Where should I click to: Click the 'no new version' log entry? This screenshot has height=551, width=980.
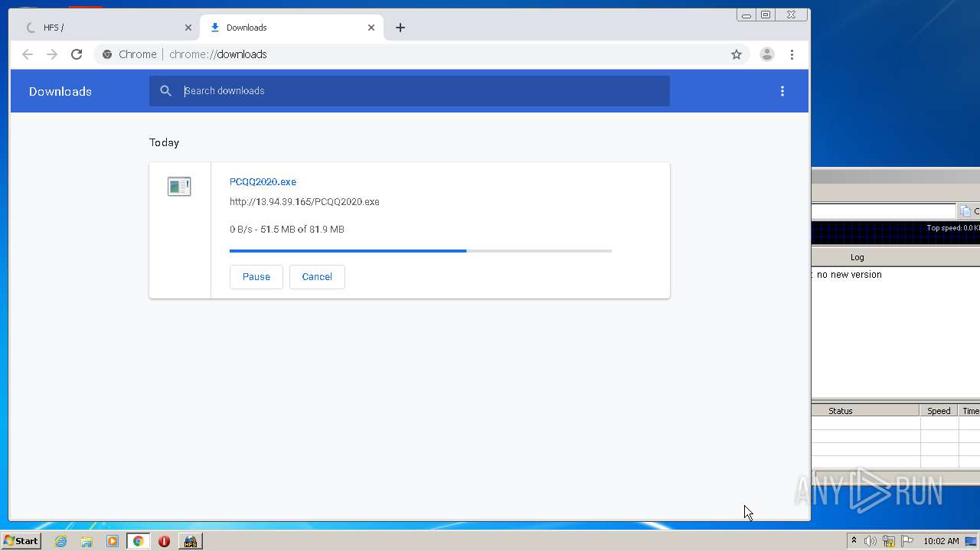849,275
